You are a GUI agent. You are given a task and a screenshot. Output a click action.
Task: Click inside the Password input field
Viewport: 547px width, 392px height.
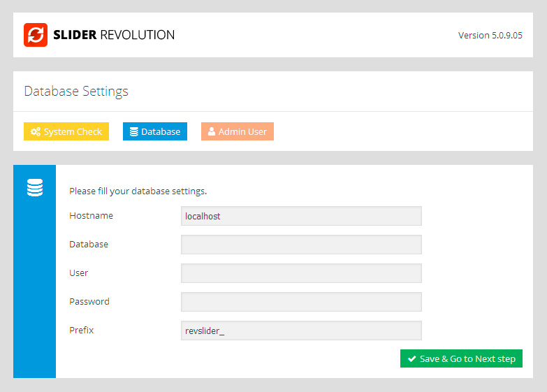click(301, 302)
